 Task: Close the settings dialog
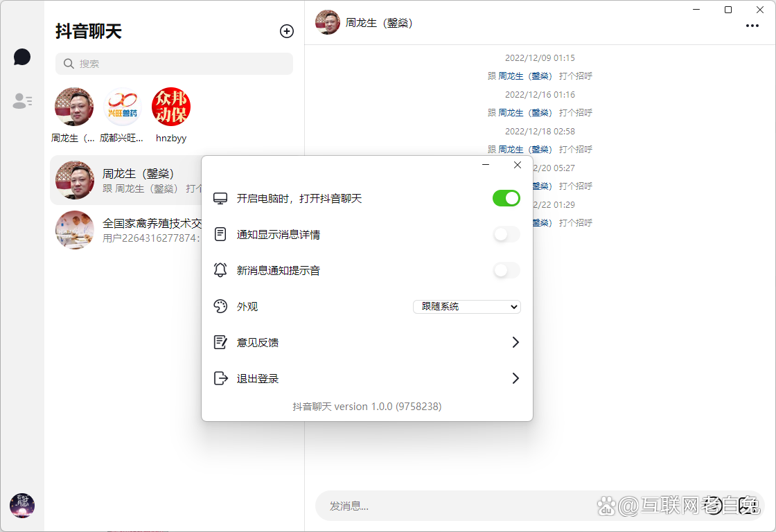(x=517, y=165)
